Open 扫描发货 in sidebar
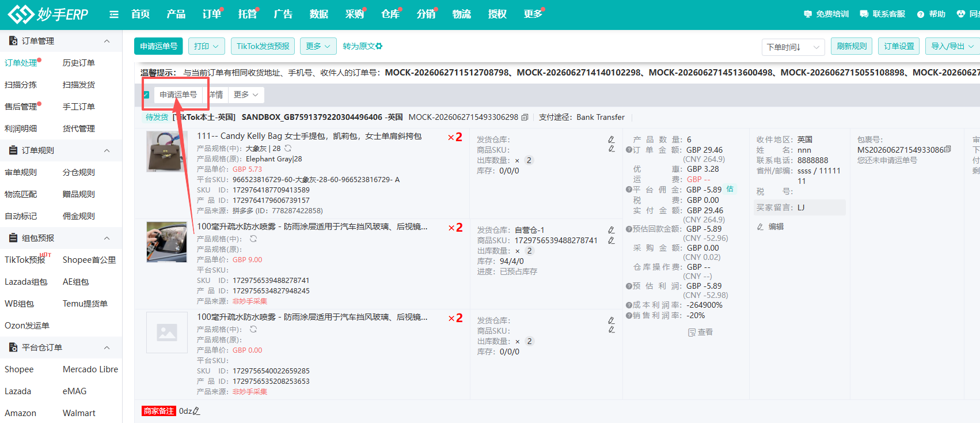 point(79,85)
